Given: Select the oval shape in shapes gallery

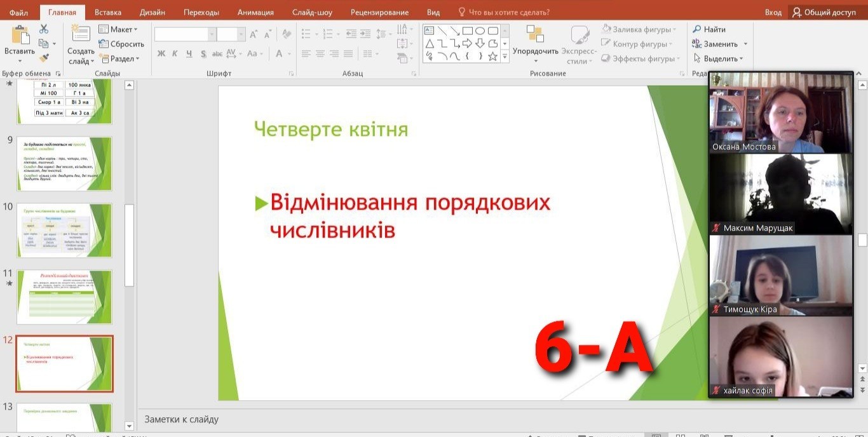Looking at the screenshot, I should click(480, 30).
